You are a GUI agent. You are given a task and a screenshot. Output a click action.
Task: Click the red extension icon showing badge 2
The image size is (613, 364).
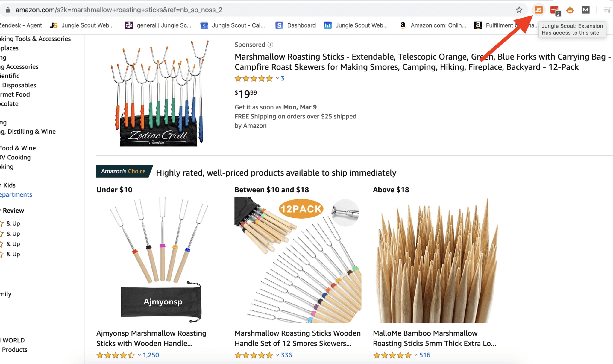click(x=554, y=10)
